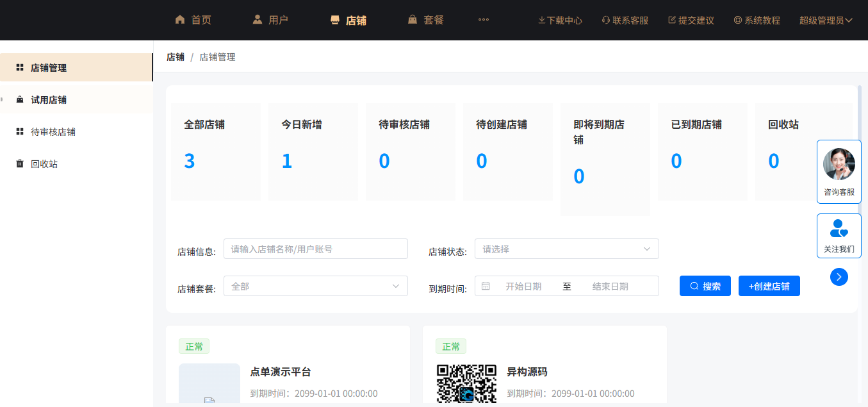
Task: Open the 超级管理员 account dropdown
Action: click(x=826, y=20)
